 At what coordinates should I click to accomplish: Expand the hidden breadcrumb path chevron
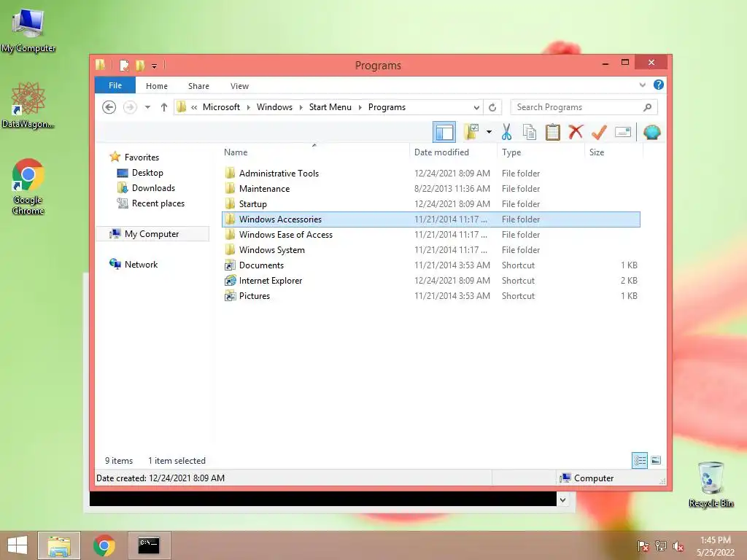tap(194, 107)
